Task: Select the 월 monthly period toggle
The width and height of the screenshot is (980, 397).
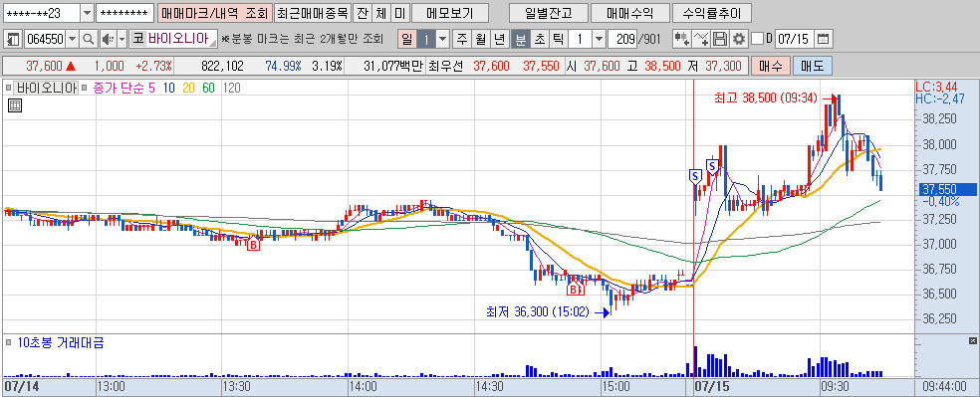Action: click(481, 39)
